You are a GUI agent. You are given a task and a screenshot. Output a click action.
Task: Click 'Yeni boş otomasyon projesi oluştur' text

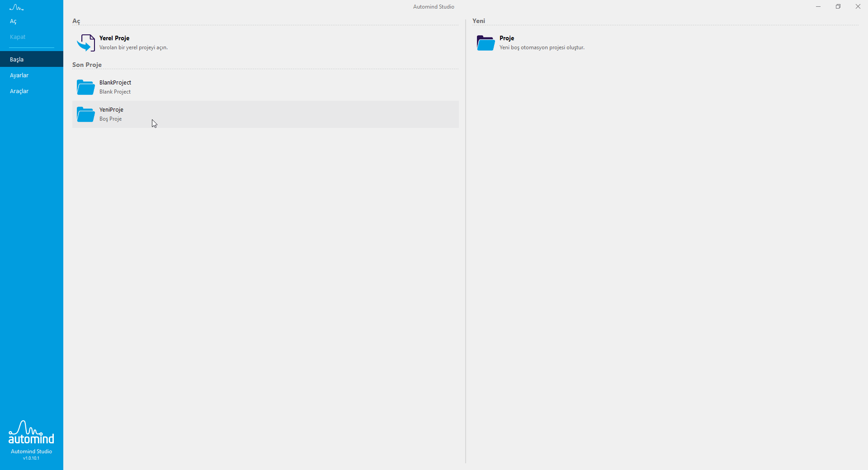coord(542,47)
